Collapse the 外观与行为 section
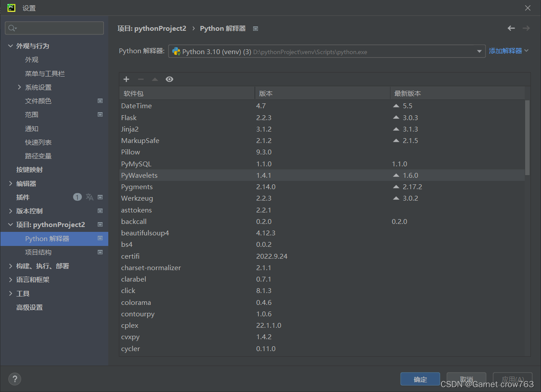Image resolution: width=541 pixels, height=392 pixels. tap(11, 46)
